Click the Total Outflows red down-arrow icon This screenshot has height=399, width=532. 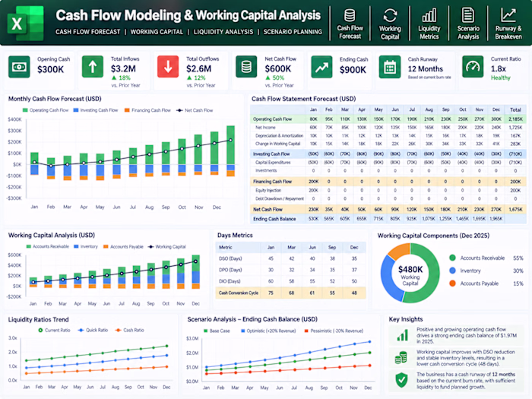pos(168,67)
